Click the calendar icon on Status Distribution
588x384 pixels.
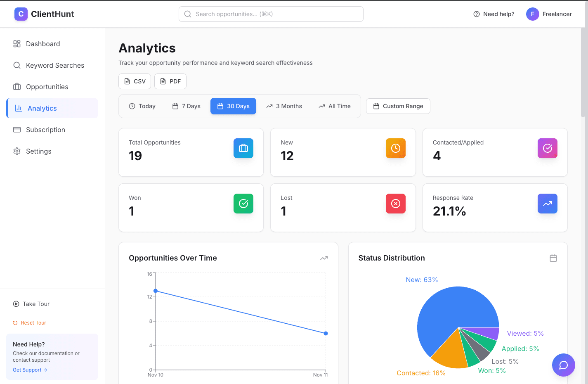point(553,258)
